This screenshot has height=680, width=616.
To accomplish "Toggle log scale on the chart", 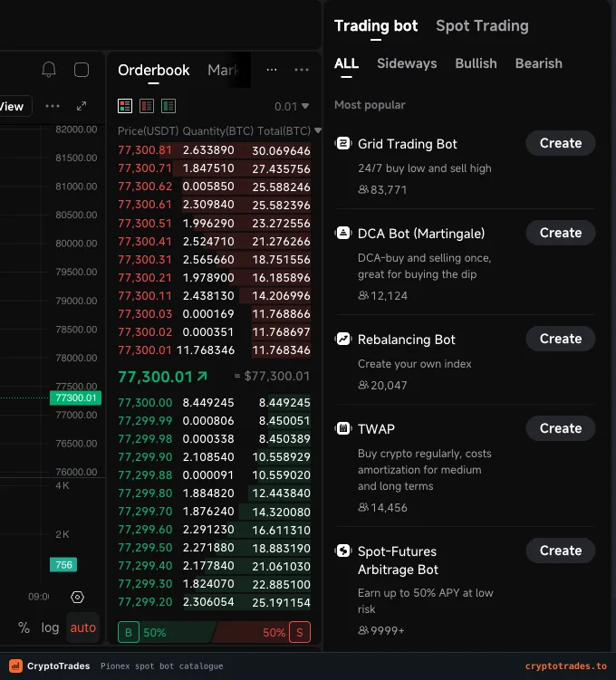I will coord(50,627).
